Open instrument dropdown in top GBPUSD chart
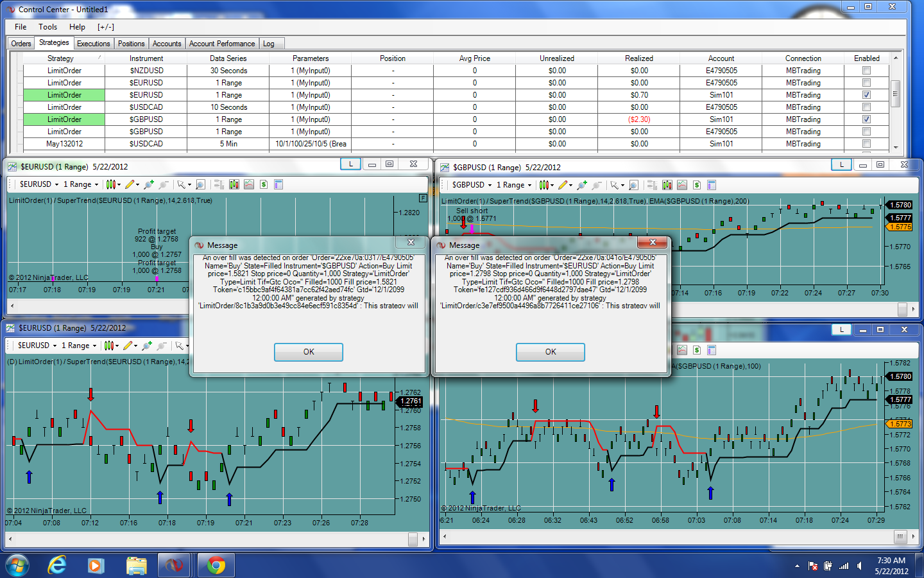 [x=472, y=185]
